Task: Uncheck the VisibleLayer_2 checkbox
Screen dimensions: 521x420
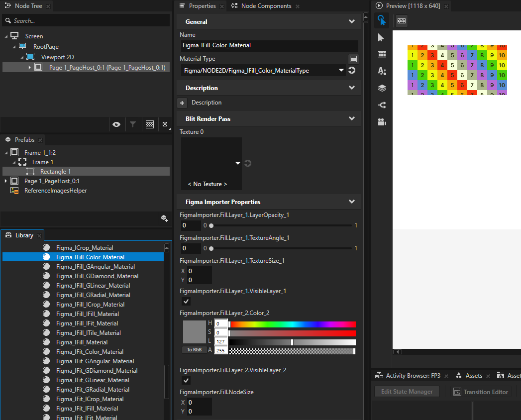Action: tap(186, 380)
